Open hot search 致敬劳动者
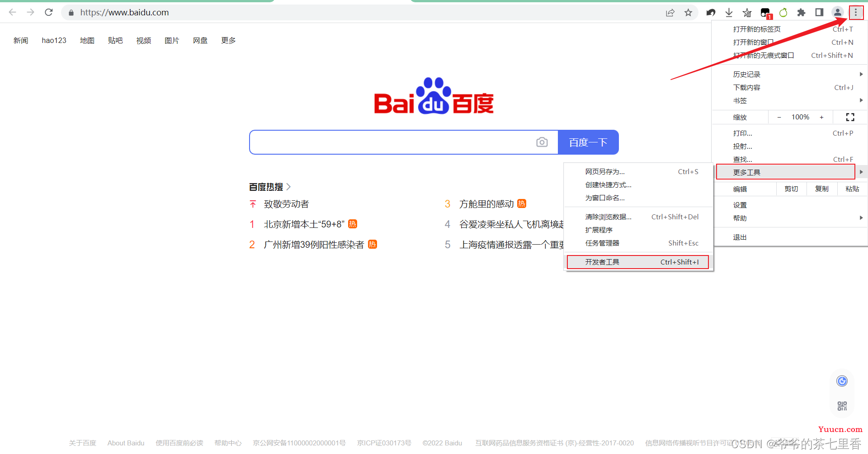Image resolution: width=868 pixels, height=454 pixels. coord(286,204)
